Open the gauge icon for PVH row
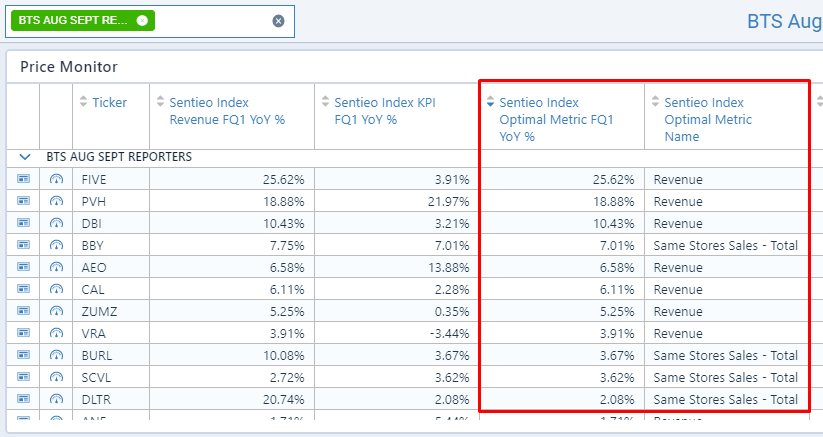This screenshot has height=437, width=823. tap(56, 201)
